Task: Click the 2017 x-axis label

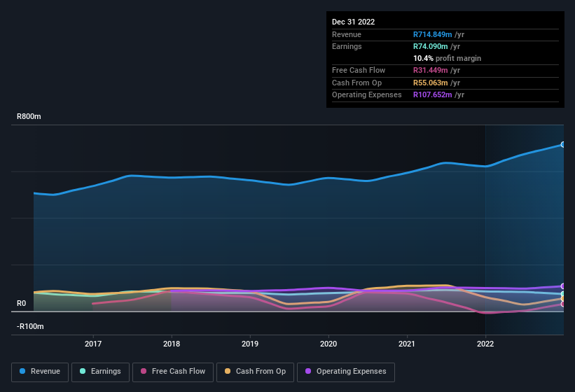Action: pyautogui.click(x=93, y=344)
